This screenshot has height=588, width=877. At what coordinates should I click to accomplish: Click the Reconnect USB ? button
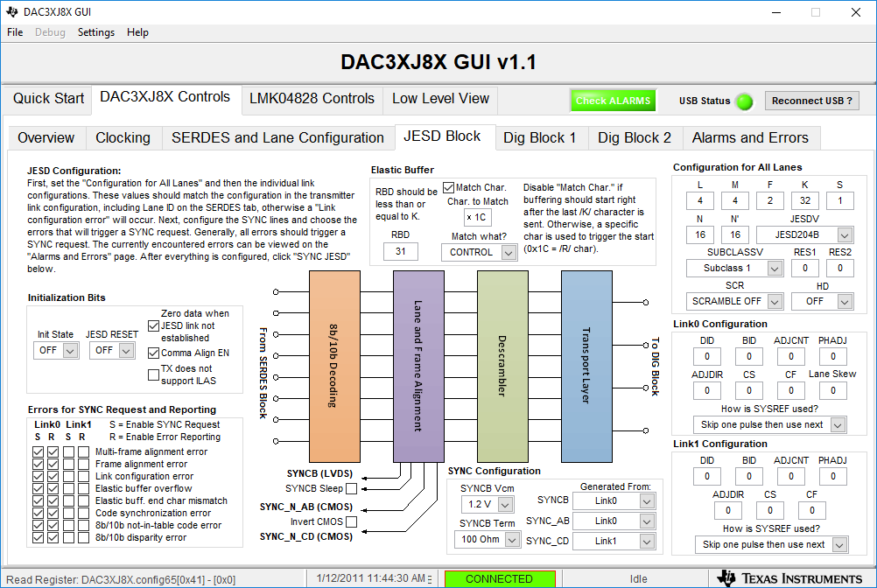pyautogui.click(x=812, y=101)
